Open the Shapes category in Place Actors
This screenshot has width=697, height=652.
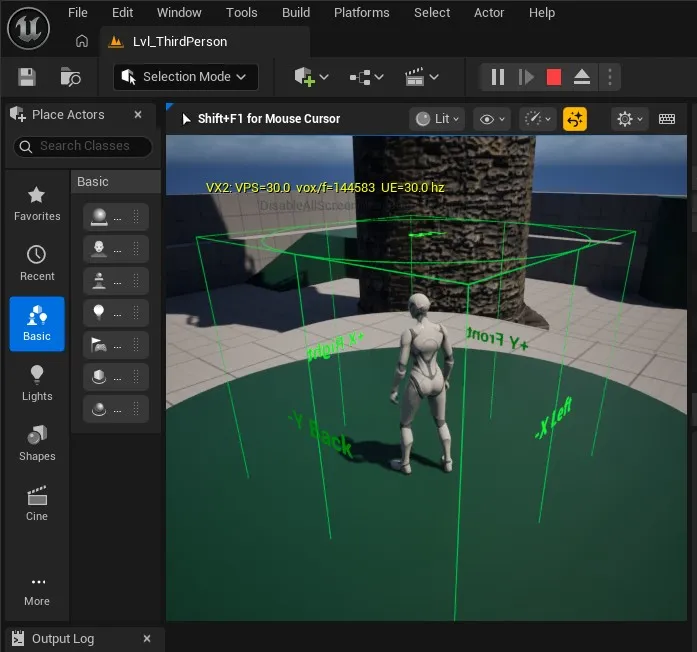(37, 444)
